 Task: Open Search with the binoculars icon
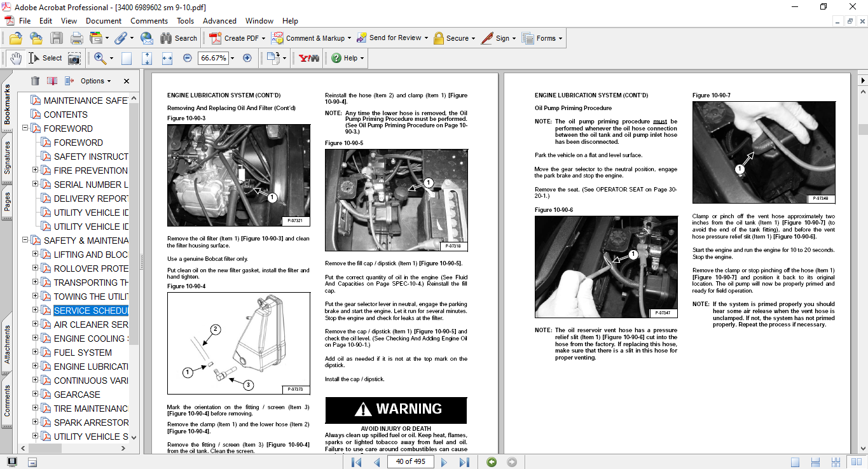(178, 38)
